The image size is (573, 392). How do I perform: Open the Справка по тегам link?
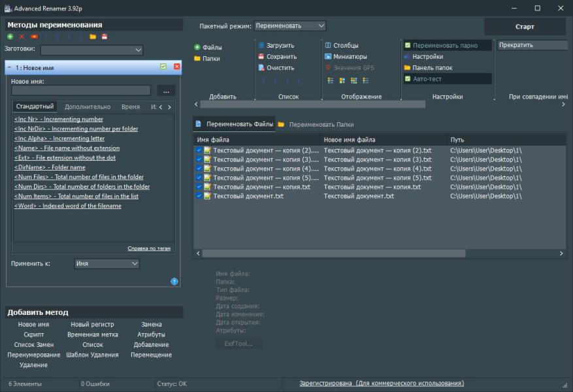pos(149,248)
